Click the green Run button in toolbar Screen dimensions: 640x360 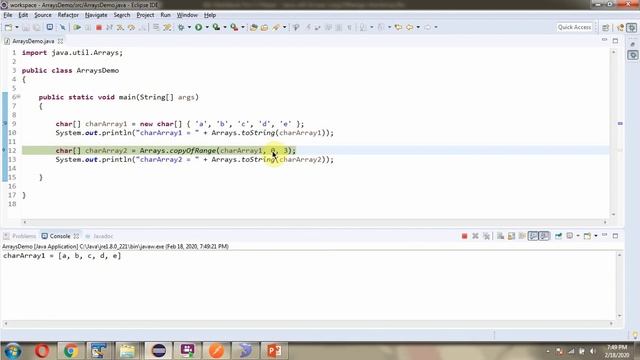coord(198,27)
